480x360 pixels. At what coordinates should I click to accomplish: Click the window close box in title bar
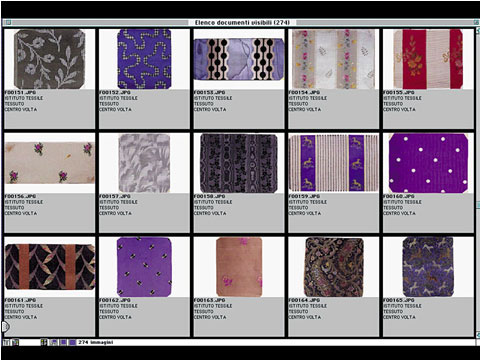coord(8,22)
